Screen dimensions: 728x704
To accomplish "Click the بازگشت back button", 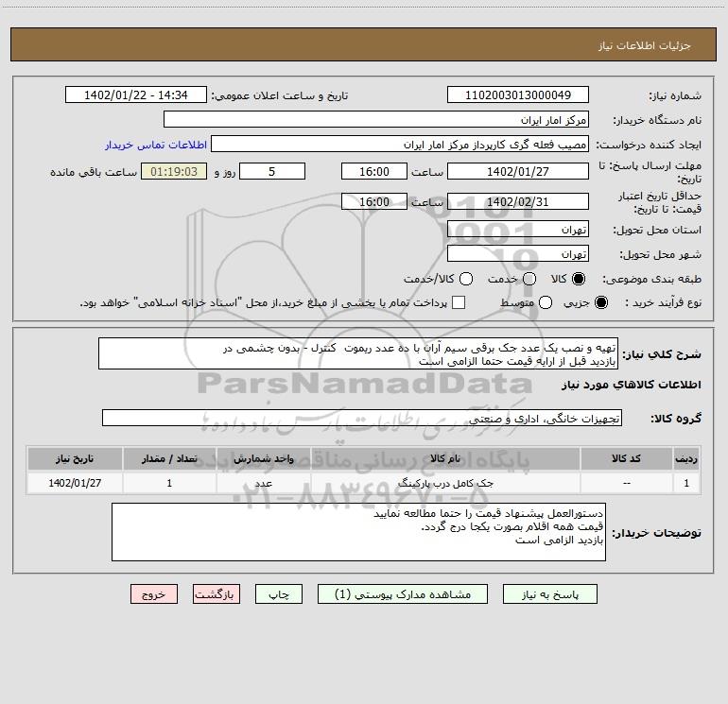I will 217,594.
